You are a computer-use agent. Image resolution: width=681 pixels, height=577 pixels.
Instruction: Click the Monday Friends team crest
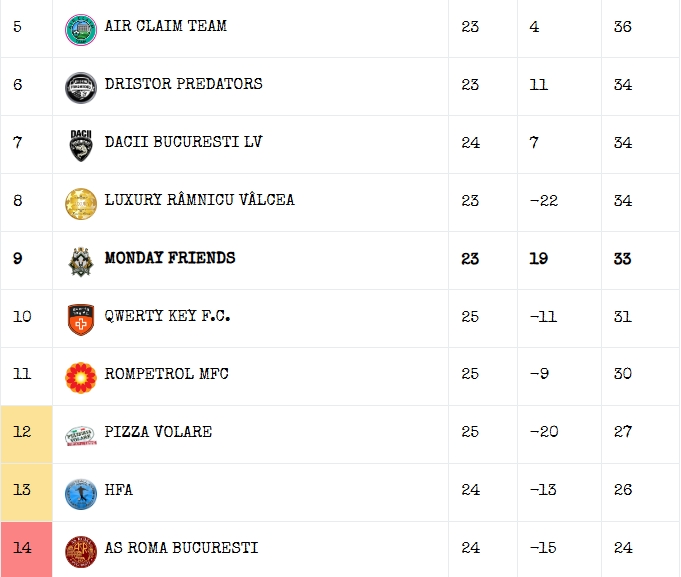(81, 261)
